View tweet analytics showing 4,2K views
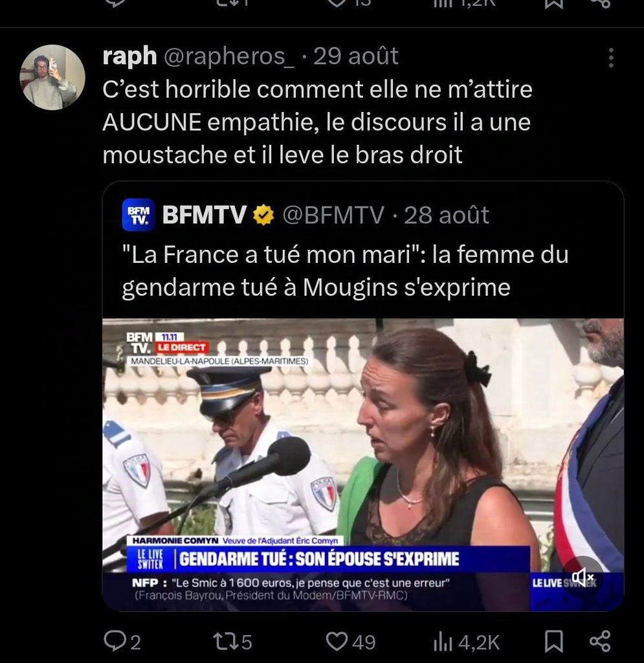Screen dimensions: 644x663 (x=444, y=642)
